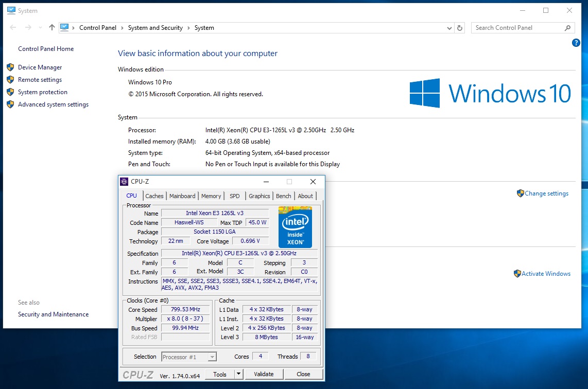Click shield icon beside Device Manager
This screenshot has width=588, height=389.
pos(10,67)
